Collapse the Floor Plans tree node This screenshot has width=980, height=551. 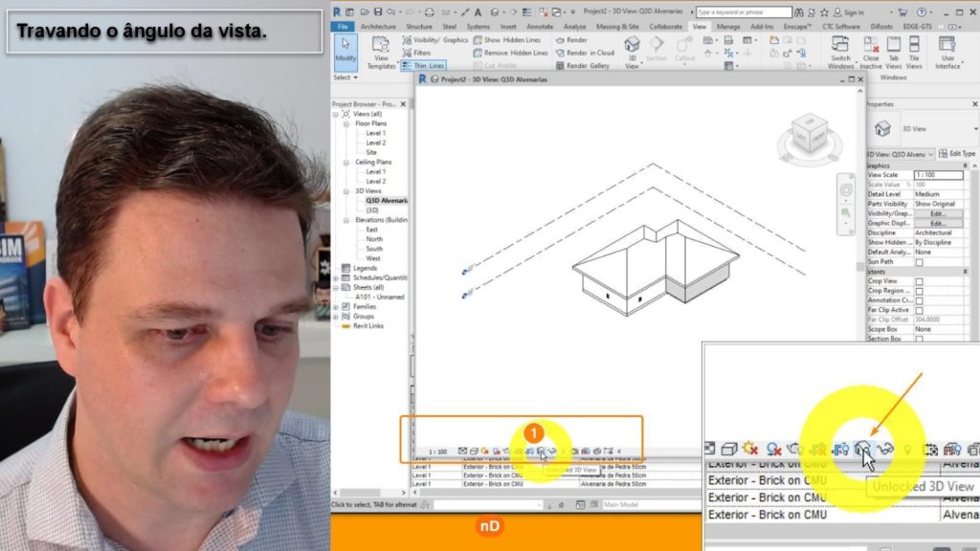tap(345, 123)
